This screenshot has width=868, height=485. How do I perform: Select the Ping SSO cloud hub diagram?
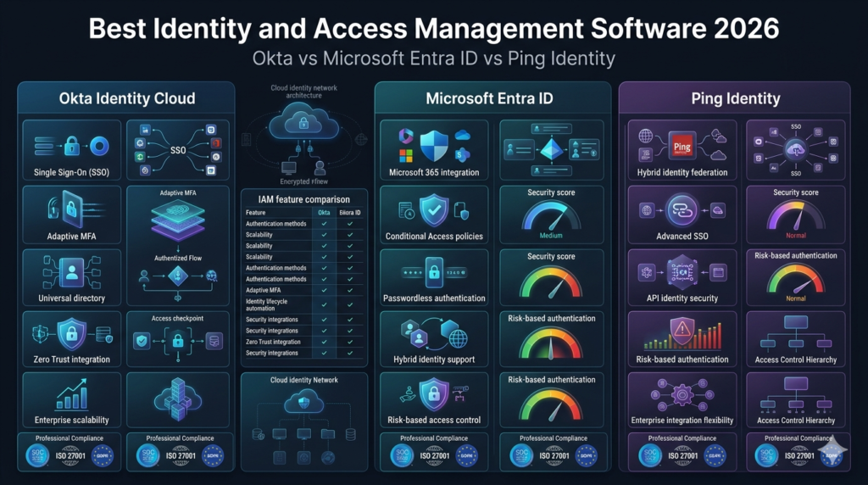[795, 150]
